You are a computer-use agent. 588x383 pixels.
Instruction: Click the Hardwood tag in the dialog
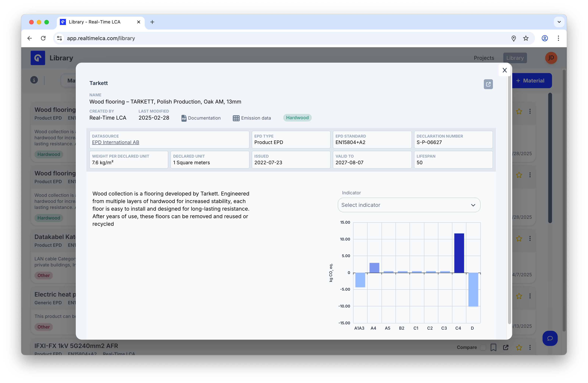[x=297, y=118]
